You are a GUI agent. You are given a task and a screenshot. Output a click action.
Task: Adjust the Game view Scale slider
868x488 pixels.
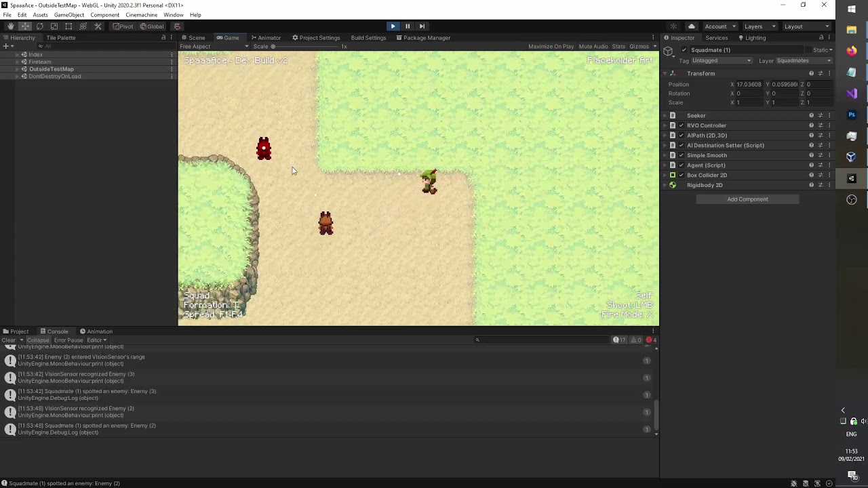click(273, 47)
